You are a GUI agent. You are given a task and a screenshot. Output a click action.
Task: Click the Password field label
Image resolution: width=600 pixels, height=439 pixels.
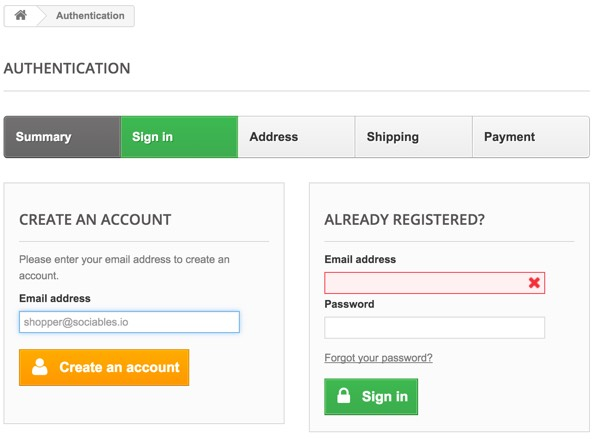[x=349, y=304]
